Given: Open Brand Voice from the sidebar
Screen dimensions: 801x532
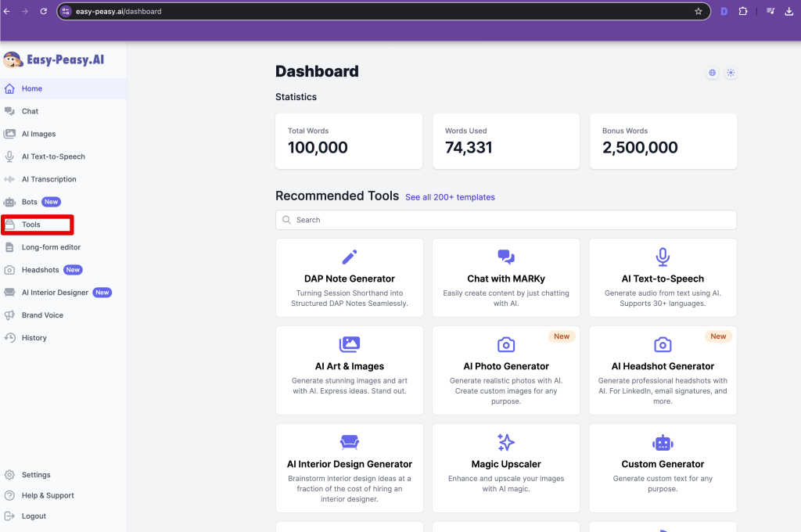Looking at the screenshot, I should 42,315.
